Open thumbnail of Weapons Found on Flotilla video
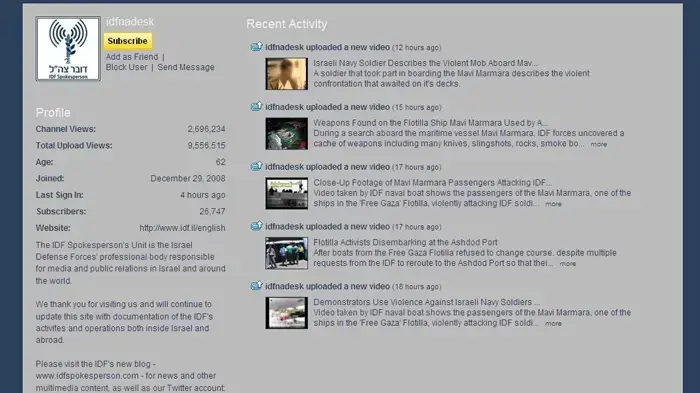Viewport: 700px width, 393px height. [x=287, y=134]
